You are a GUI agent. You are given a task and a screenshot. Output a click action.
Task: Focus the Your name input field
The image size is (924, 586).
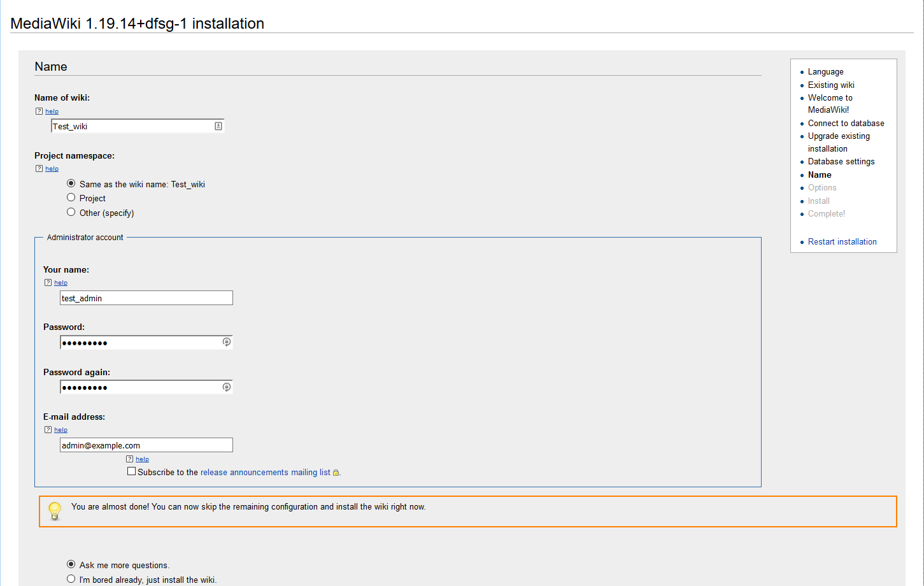coord(146,298)
